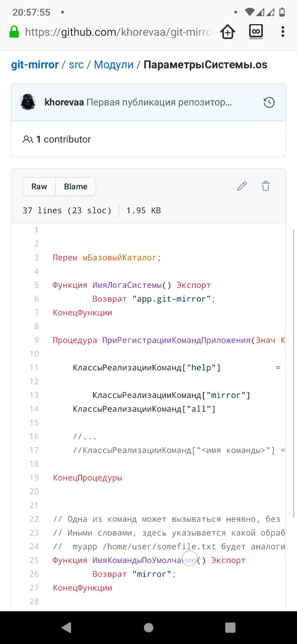Click the myapp /home/user/somefile.txt comment
Screen dimensions: 297x644
[x=169, y=546]
